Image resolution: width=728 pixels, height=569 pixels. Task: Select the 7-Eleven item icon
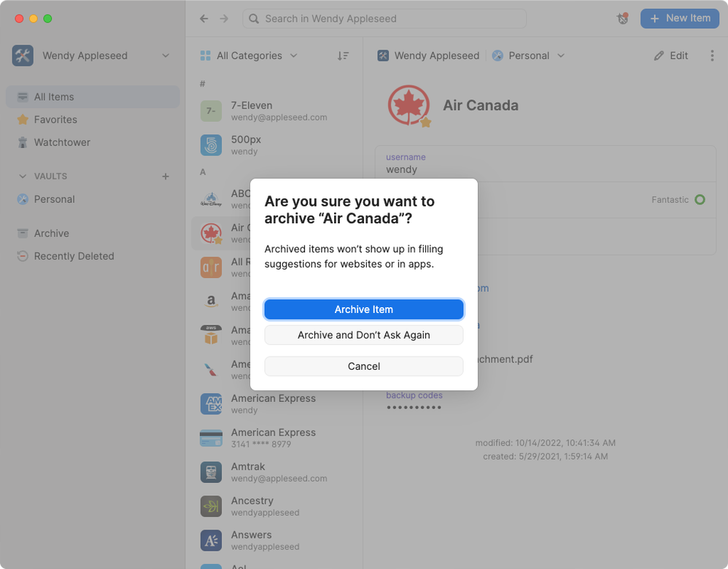pos(211,111)
